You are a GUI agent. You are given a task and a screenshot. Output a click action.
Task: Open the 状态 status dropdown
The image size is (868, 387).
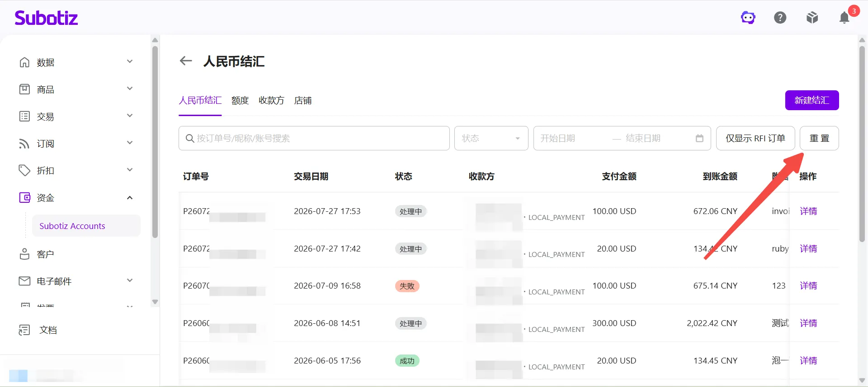[491, 138]
